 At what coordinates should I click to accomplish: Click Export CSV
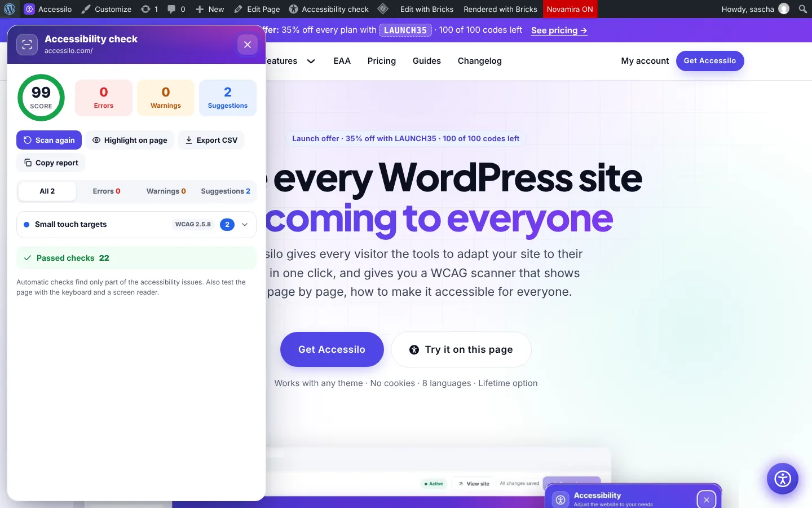coord(211,140)
